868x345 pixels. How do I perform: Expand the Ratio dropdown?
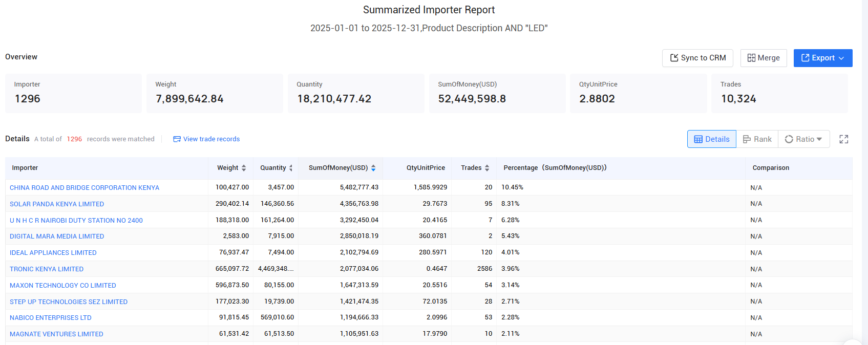tap(803, 139)
